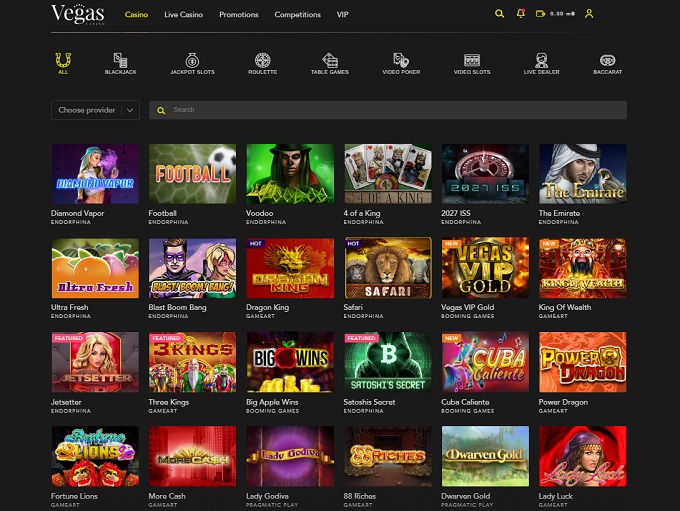The image size is (680, 511).
Task: Click the Dwarven Gold title link
Action: [466, 496]
